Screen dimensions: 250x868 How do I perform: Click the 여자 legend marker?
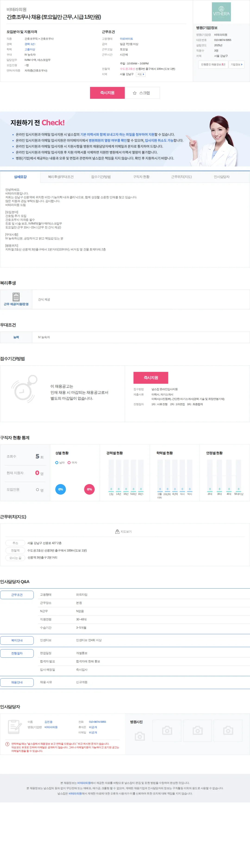click(x=69, y=463)
